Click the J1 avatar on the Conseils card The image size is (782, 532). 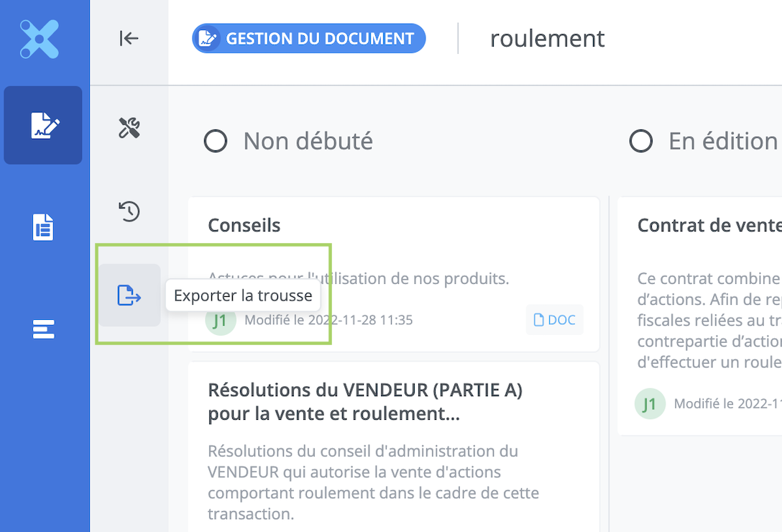[221, 321]
